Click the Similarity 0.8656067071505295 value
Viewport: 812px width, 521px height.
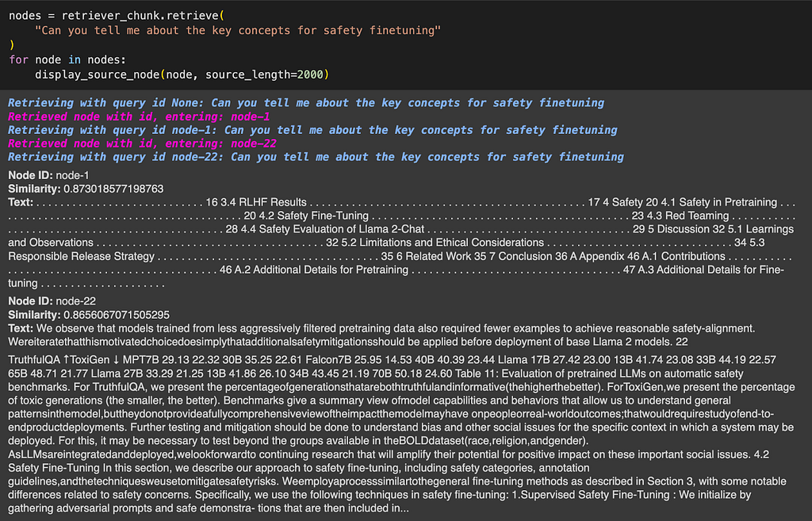pyautogui.click(x=117, y=315)
